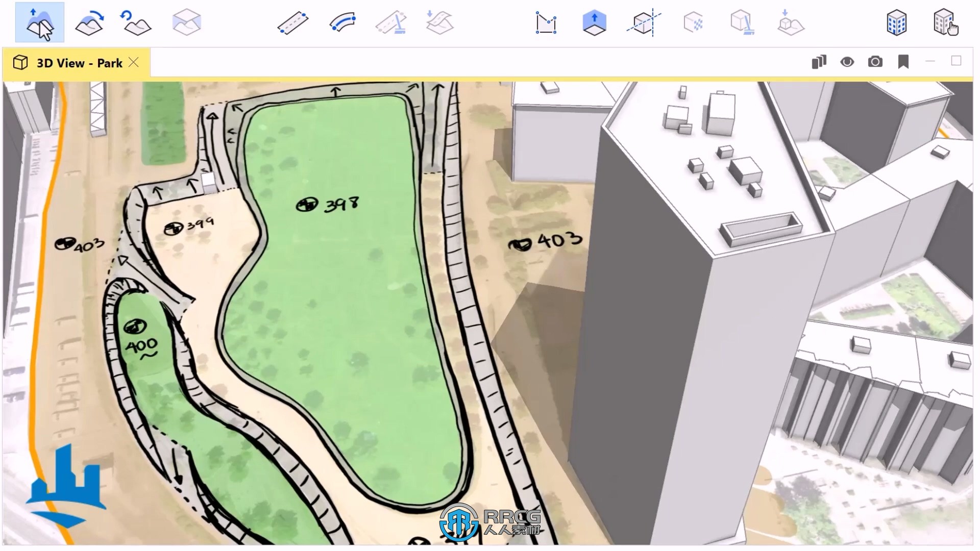
Task: Click the greyed-out cube pattern tool
Action: (693, 23)
